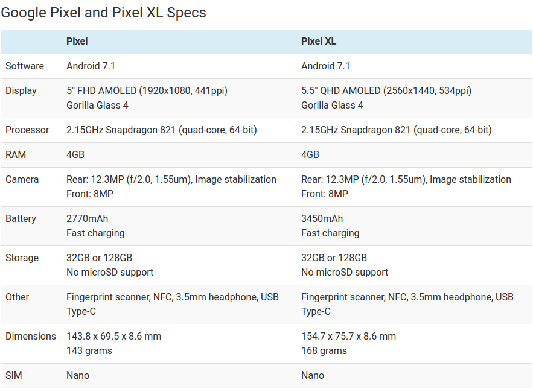Click the "Dimensions" row label
The height and width of the screenshot is (392, 533).
31,337
